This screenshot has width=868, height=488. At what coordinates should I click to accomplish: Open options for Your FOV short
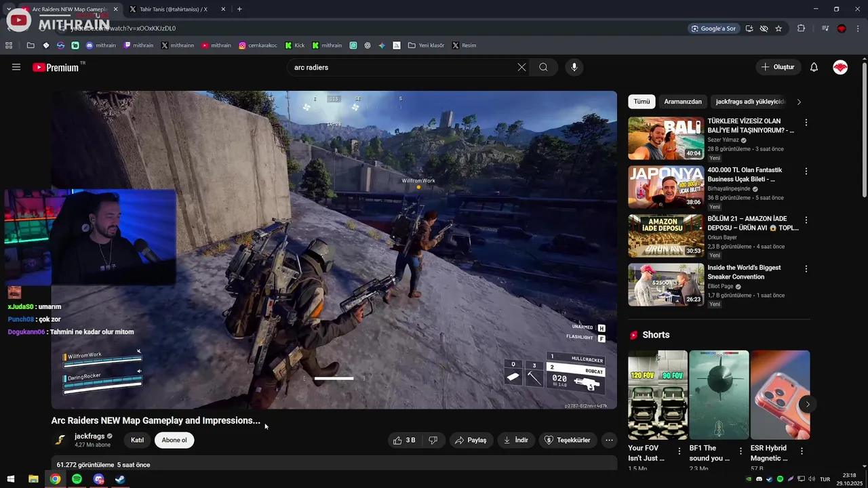(x=679, y=451)
